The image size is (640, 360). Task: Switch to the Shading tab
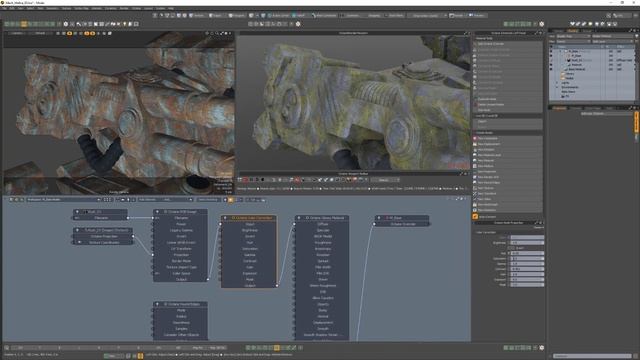pos(573,31)
